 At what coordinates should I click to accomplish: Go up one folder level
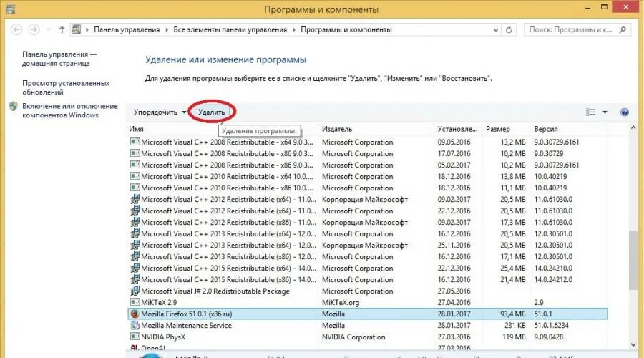pyautogui.click(x=62, y=29)
